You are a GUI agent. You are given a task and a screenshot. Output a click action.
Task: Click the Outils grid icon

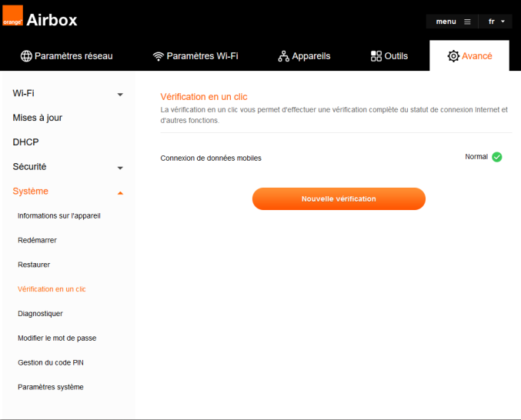coord(376,56)
